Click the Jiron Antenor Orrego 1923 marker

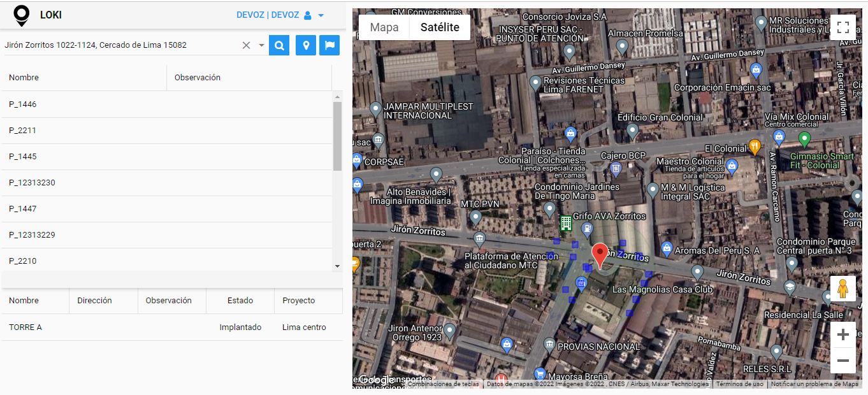click(x=450, y=330)
